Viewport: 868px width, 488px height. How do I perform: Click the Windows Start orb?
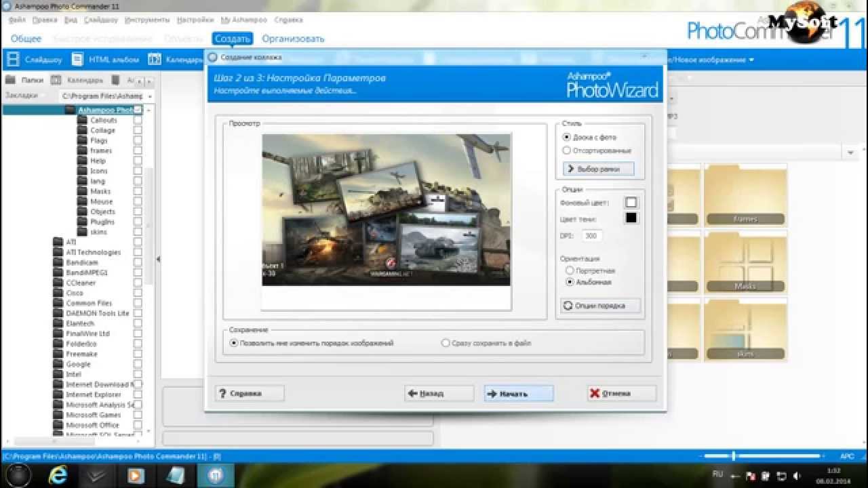pyautogui.click(x=18, y=475)
